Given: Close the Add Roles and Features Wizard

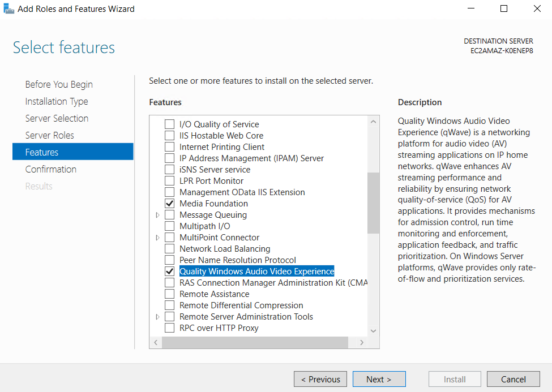Looking at the screenshot, I should 537,8.
